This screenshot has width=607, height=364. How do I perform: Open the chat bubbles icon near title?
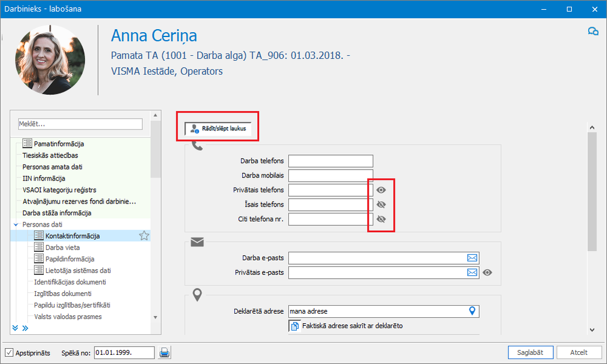[592, 32]
